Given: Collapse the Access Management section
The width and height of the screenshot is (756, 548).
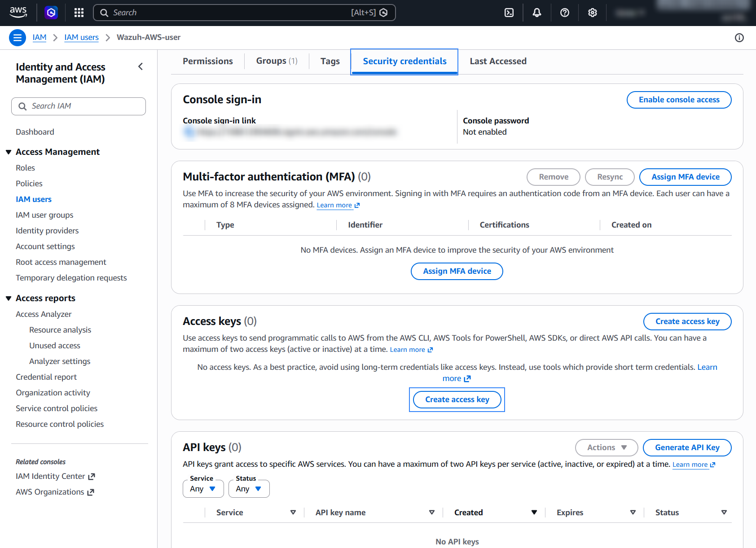Looking at the screenshot, I should click(9, 152).
